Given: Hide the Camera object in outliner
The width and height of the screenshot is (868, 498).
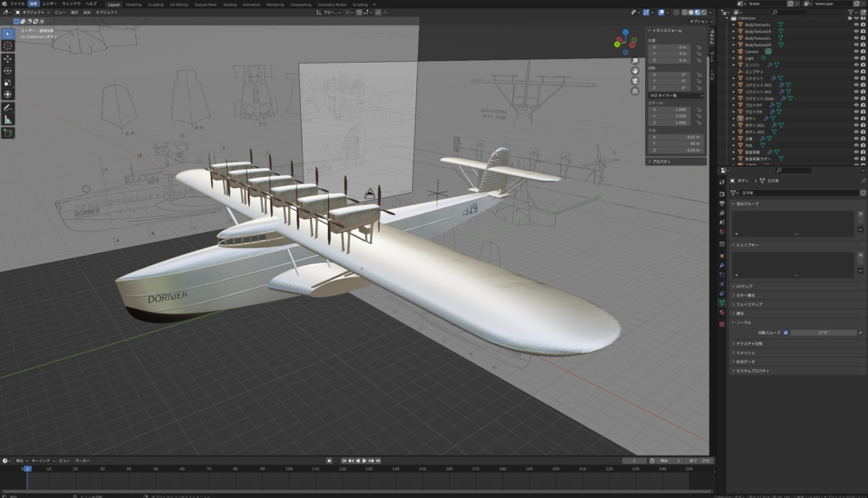Looking at the screenshot, I should click(856, 52).
